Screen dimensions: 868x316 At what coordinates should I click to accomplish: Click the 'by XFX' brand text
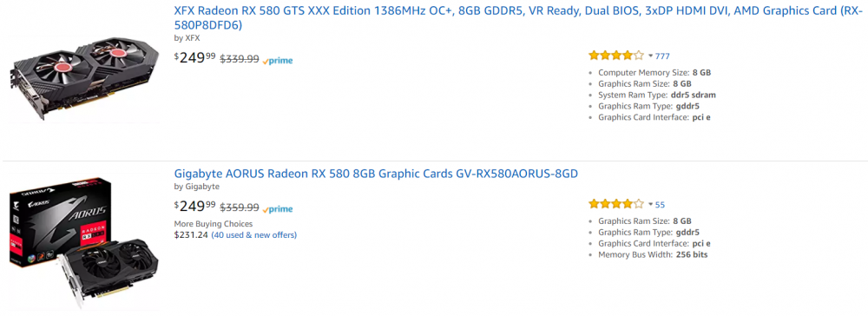point(187,38)
